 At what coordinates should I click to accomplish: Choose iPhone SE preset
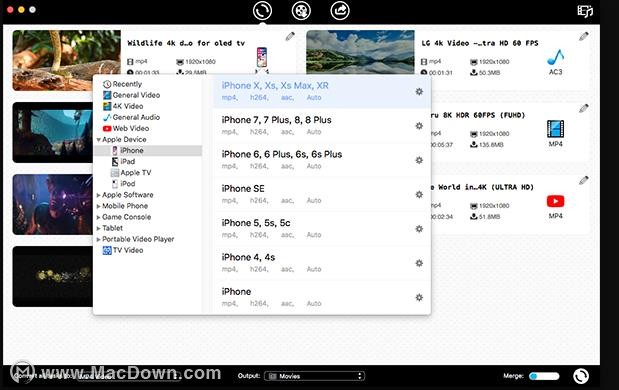point(322,194)
